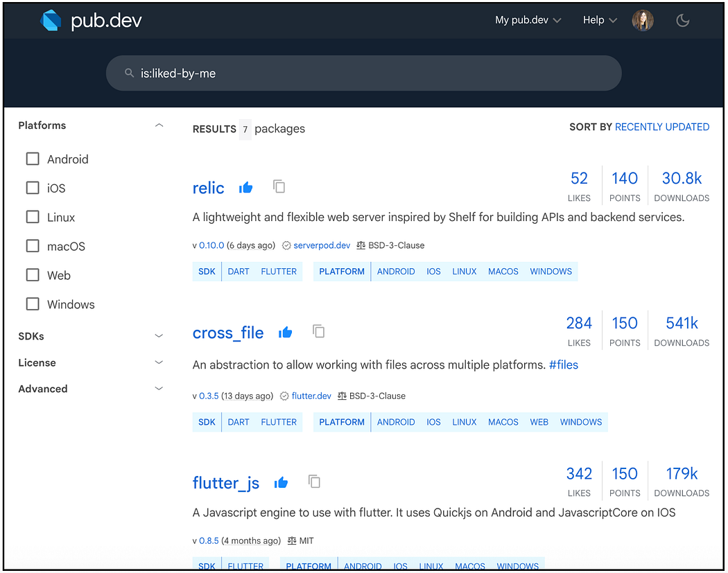This screenshot has width=728, height=573.
Task: Change sorting via RECENTLY UPDATED link
Action: [661, 127]
